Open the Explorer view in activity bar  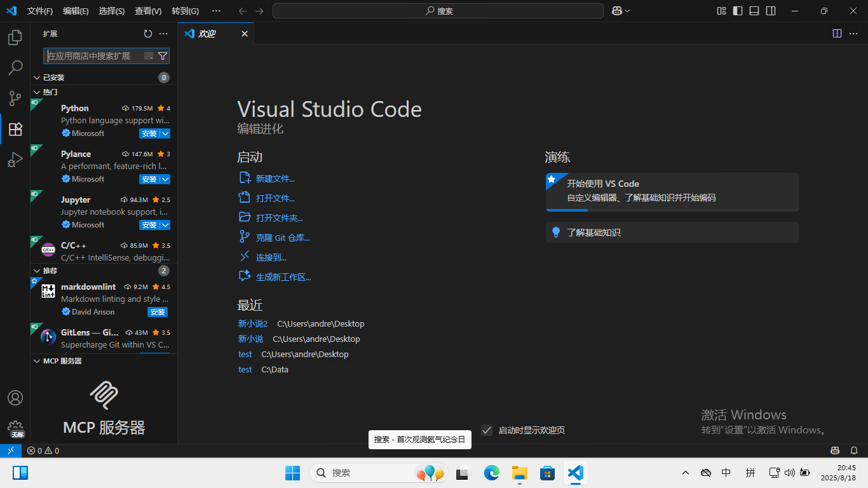point(15,37)
